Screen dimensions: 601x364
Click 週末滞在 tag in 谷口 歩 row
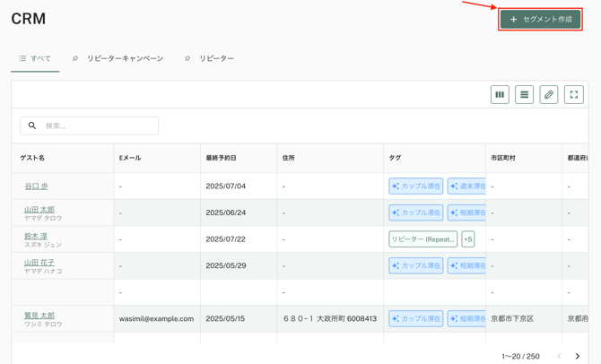[x=466, y=186]
